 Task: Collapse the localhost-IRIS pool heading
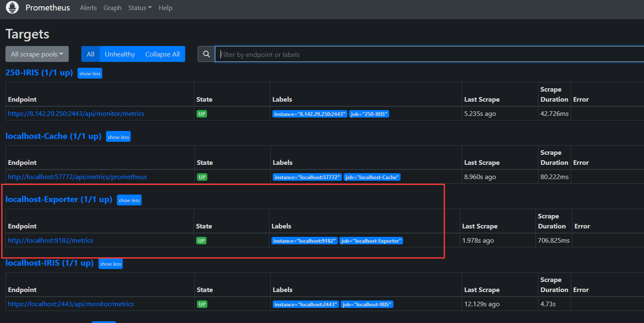point(49,263)
